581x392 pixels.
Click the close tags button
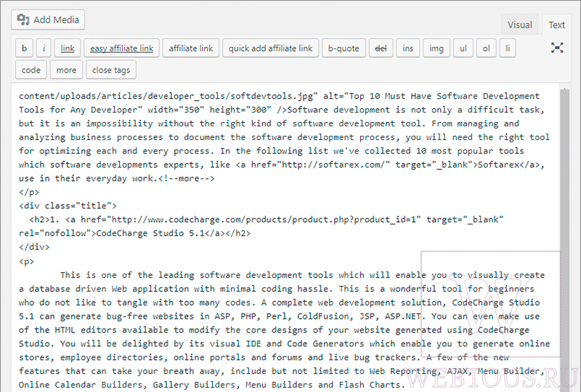click(x=111, y=70)
